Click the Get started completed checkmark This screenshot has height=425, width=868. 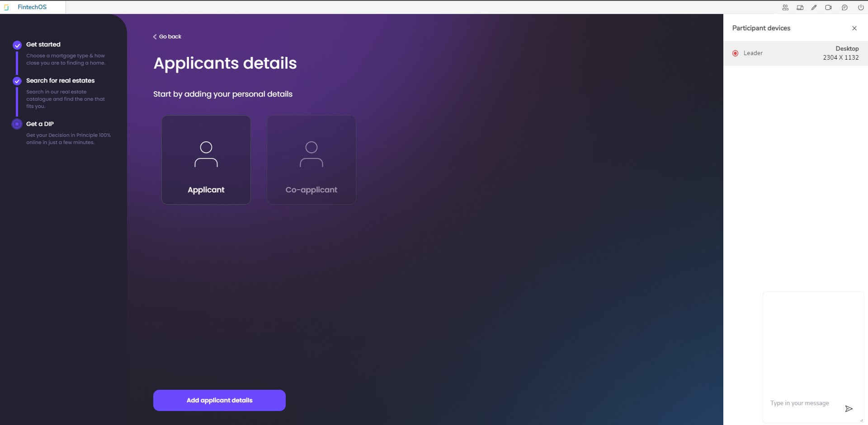click(x=17, y=45)
